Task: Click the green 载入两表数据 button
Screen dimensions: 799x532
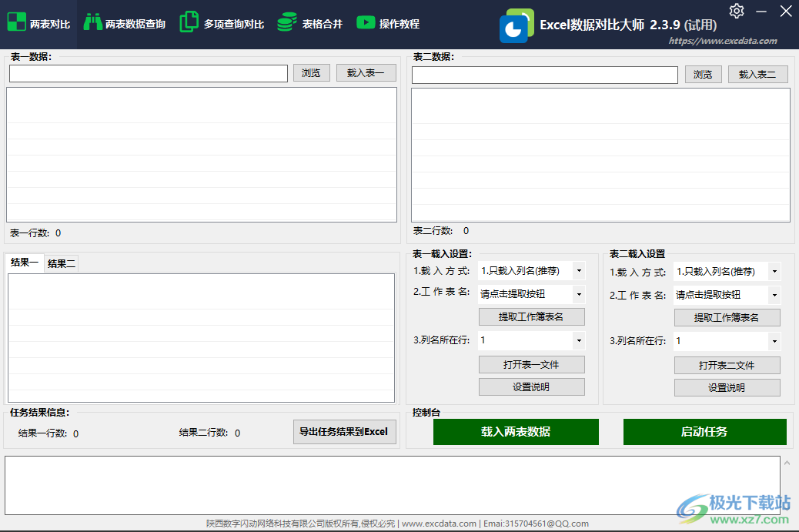Action: pyautogui.click(x=516, y=432)
